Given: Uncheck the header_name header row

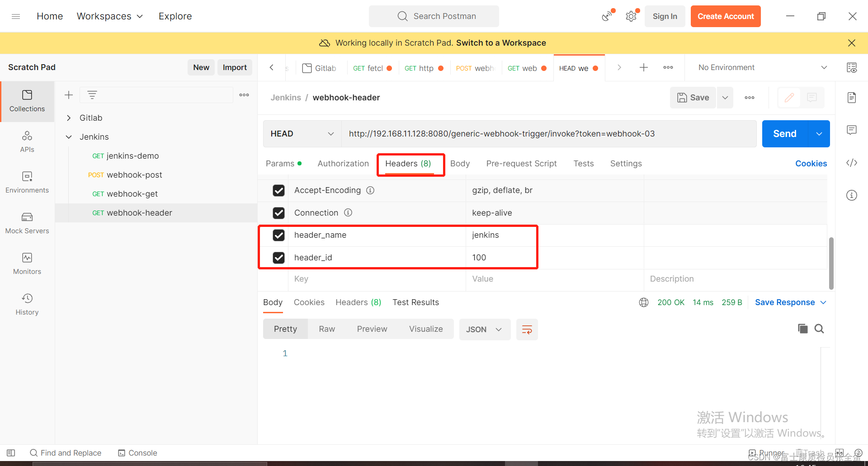Looking at the screenshot, I should 279,235.
